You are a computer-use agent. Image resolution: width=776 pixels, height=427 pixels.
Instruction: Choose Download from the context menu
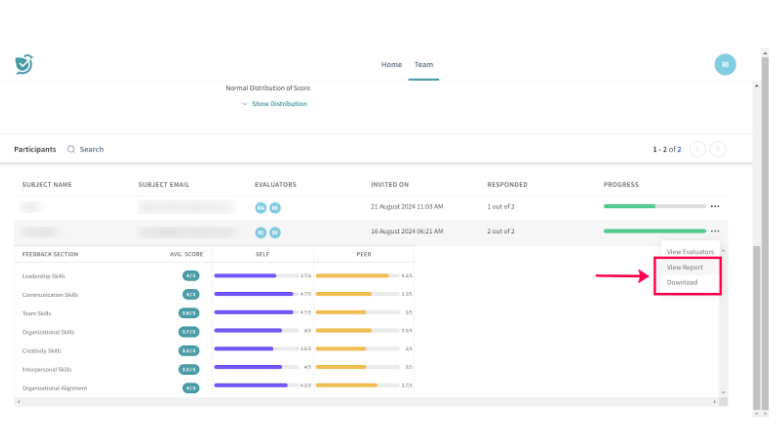[x=682, y=282]
